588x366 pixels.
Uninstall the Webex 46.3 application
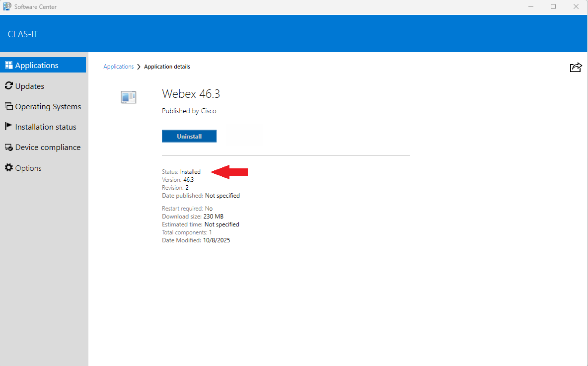coord(189,136)
